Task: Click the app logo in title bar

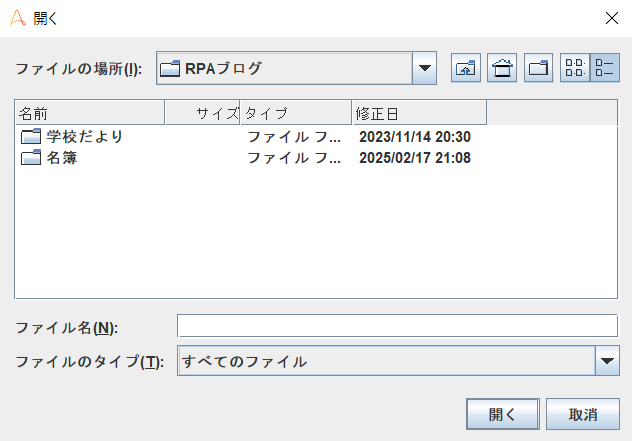Action: click(x=17, y=17)
